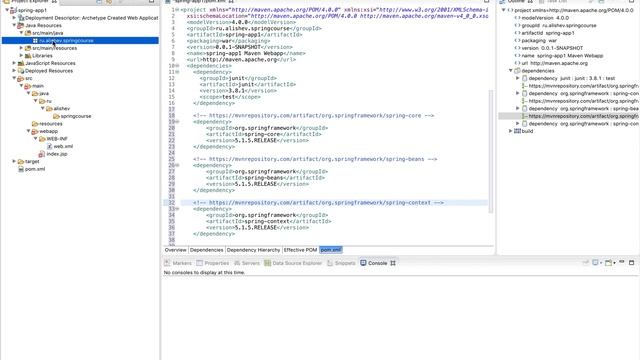Collapse the webapp folder
Image resolution: width=640 pixels, height=360 pixels.
click(x=29, y=131)
